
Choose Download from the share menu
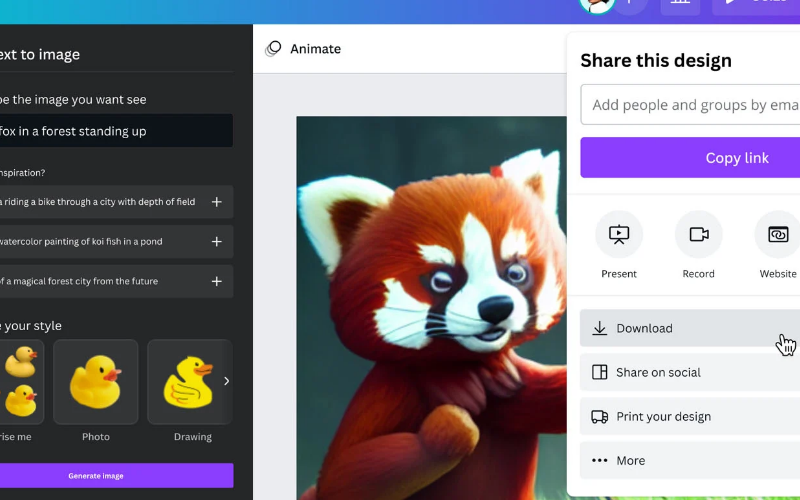[x=690, y=328]
